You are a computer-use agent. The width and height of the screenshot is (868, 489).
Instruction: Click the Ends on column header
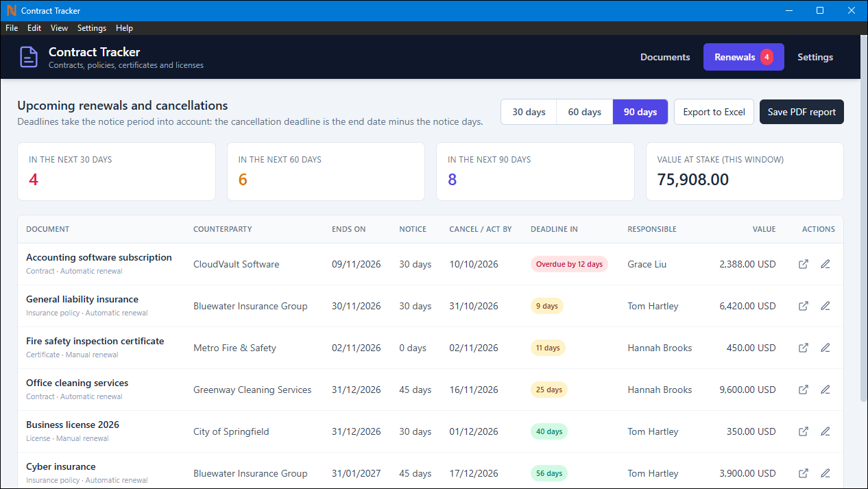[x=348, y=229]
